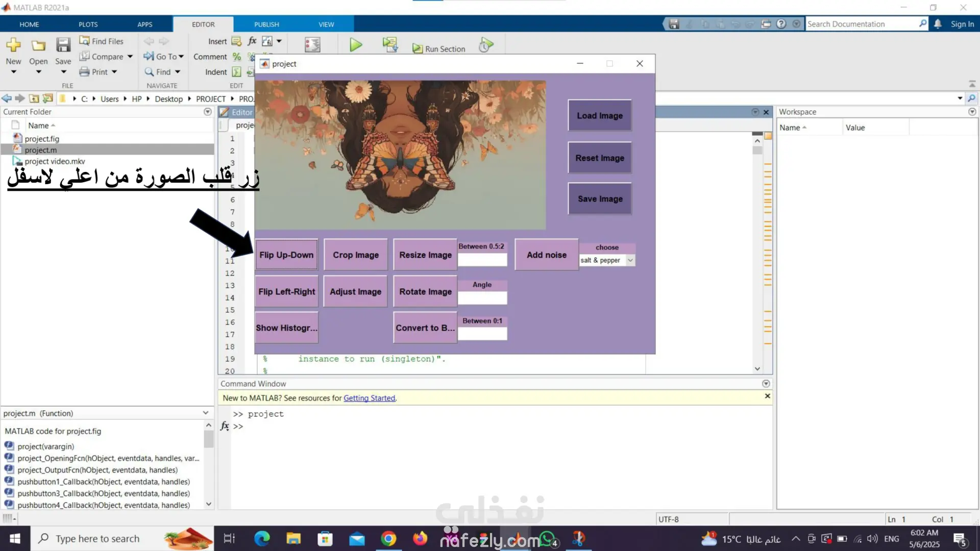The height and width of the screenshot is (551, 980).
Task: Go back using the folder back arrow
Action: (x=7, y=98)
